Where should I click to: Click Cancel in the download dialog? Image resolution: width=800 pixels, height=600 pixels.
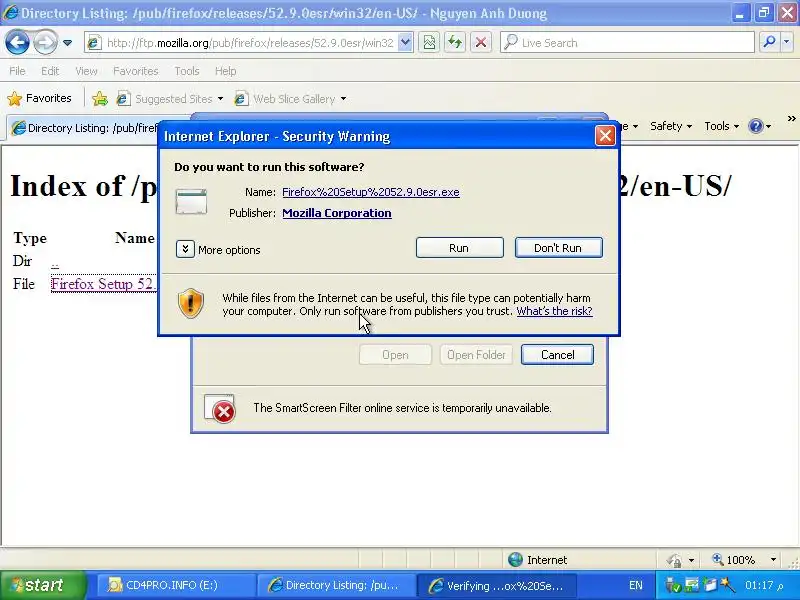pos(557,355)
